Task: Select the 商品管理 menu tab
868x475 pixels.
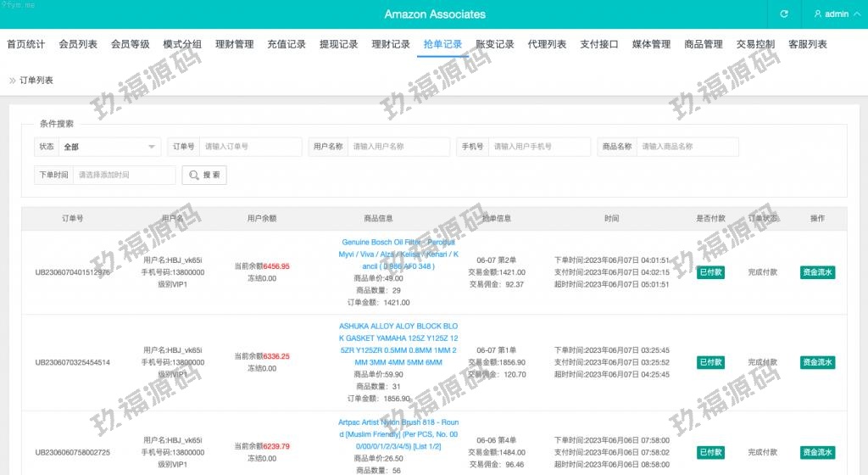Action: [704, 44]
